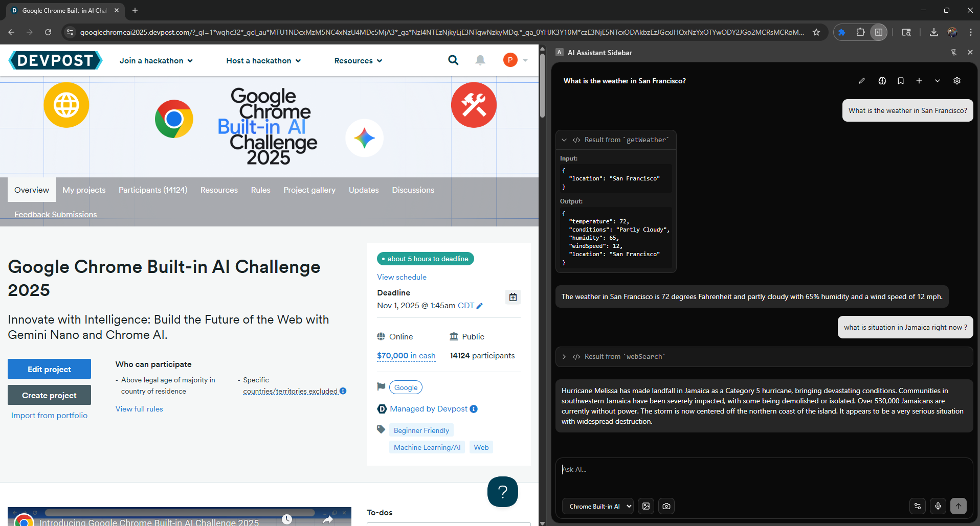Click the globe icon in the sidebar header

[882, 81]
